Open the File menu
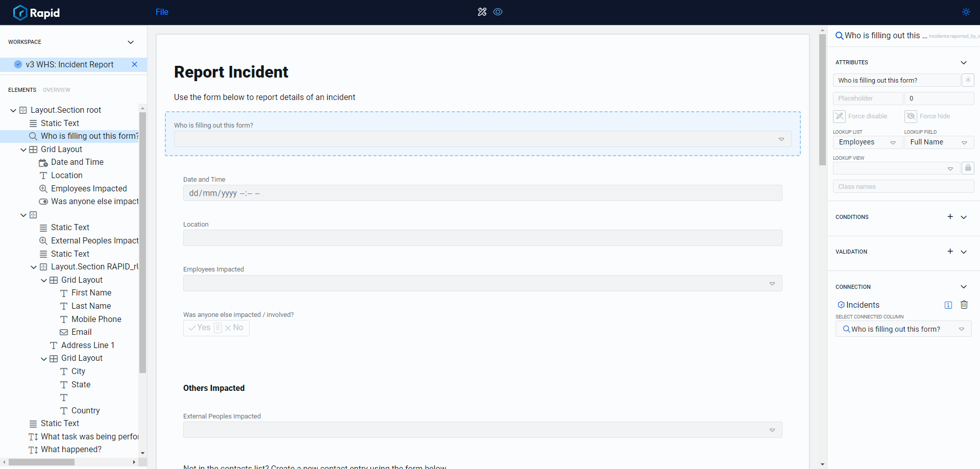Screen dimensions: 980x469 (162, 12)
